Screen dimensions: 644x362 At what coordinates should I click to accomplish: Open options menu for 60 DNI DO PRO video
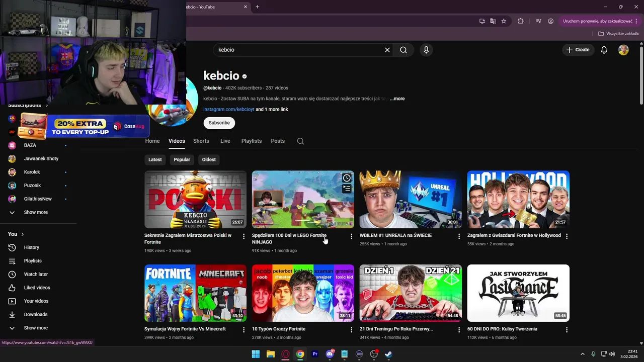(567, 330)
